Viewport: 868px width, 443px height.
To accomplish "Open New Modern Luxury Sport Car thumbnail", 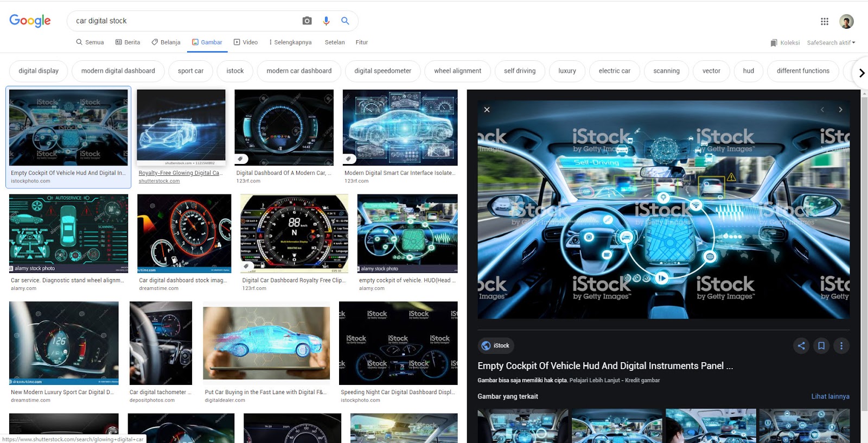I will [x=64, y=343].
